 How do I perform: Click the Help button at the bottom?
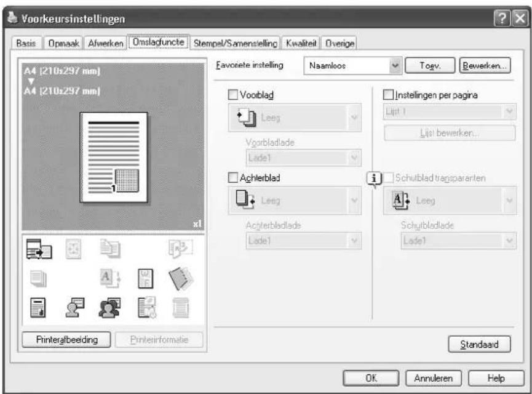click(x=496, y=378)
